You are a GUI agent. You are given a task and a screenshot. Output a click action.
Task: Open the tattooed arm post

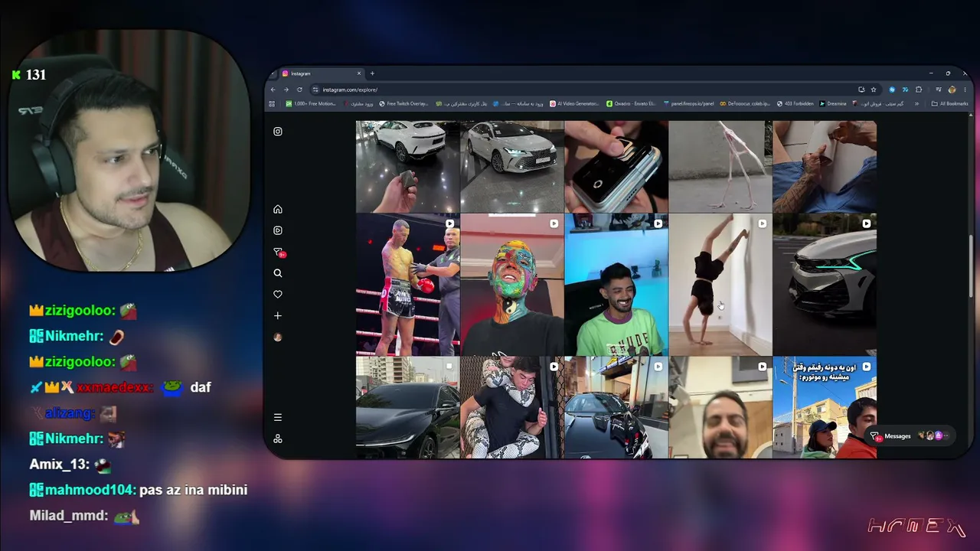824,166
